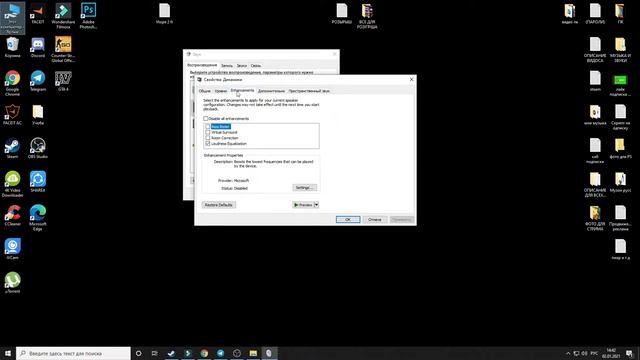
Task: Open Telegram from the taskbar
Action: tap(220, 353)
